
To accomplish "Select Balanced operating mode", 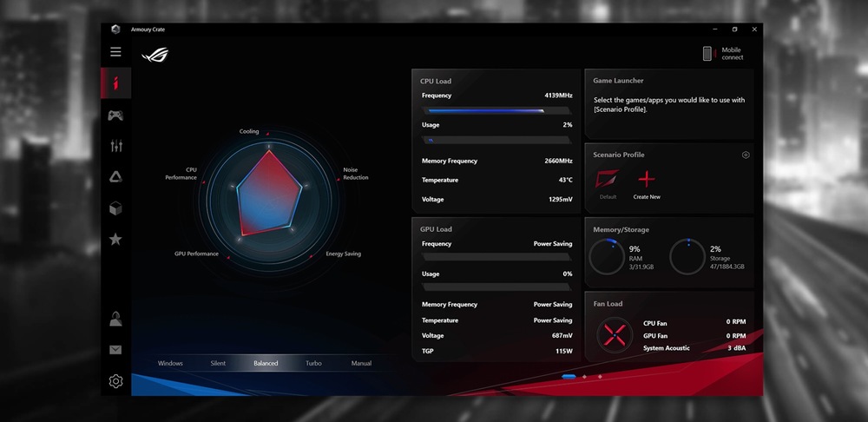I will coord(266,363).
